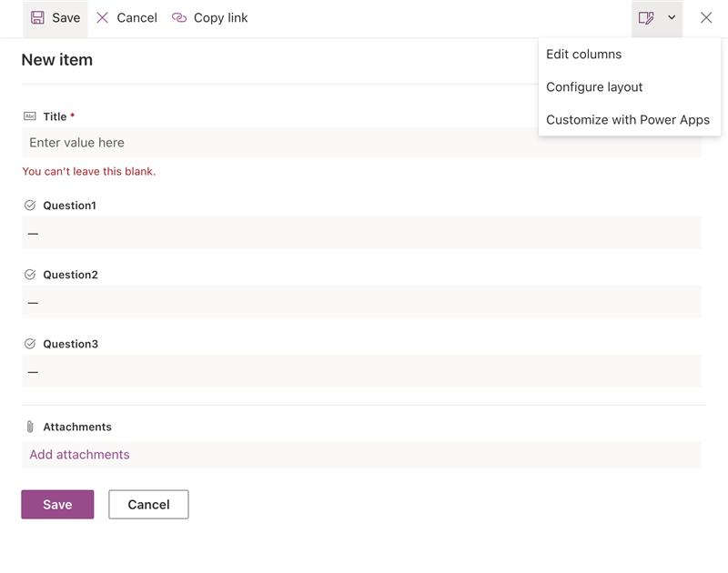Screen dimensions: 728x573
Task: Click the Question2 value field
Action: pos(361,302)
